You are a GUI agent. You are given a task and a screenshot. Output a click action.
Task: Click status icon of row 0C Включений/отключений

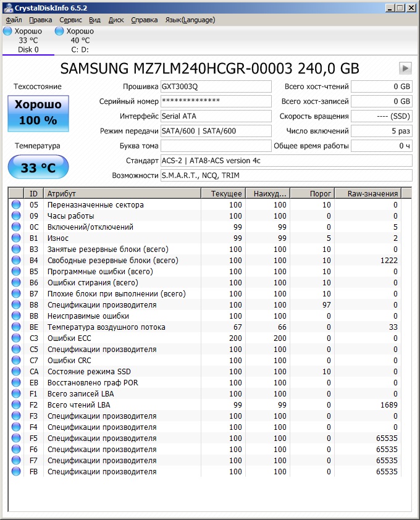pos(16,227)
